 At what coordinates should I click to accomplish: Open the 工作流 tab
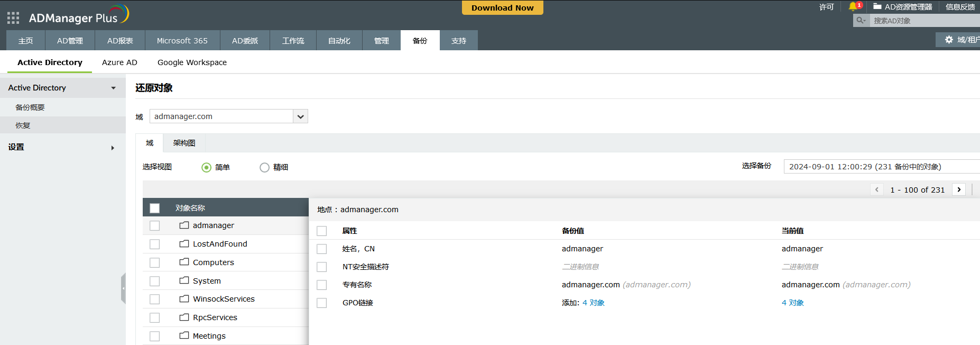pyautogui.click(x=293, y=40)
